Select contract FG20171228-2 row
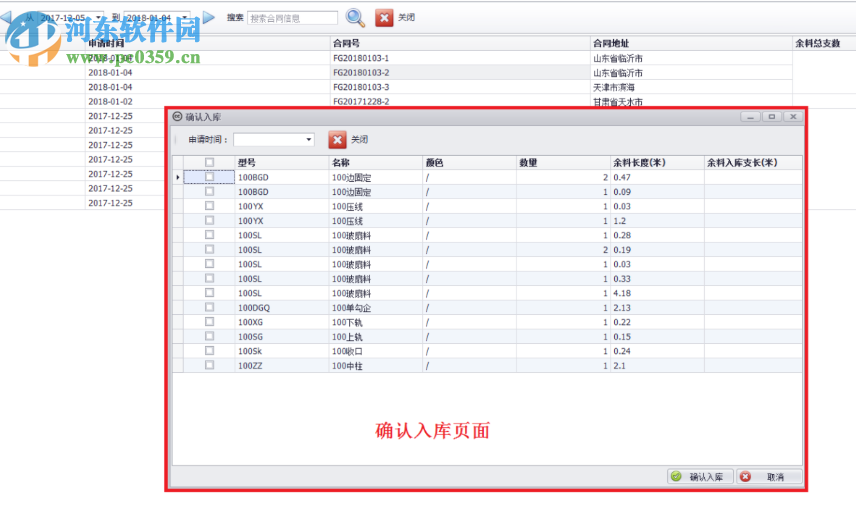The width and height of the screenshot is (856, 519). click(x=460, y=101)
